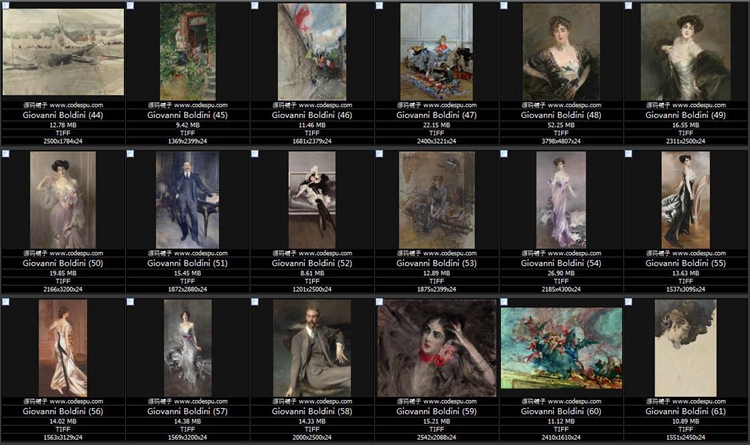Open the Giovanni Boldini (57) thumbnail
Image resolution: width=750 pixels, height=445 pixels.
click(188, 348)
